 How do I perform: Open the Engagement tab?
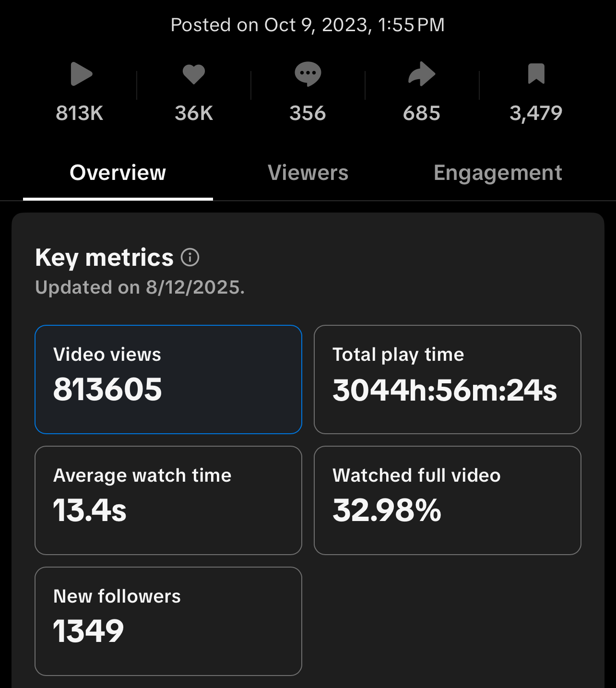498,173
